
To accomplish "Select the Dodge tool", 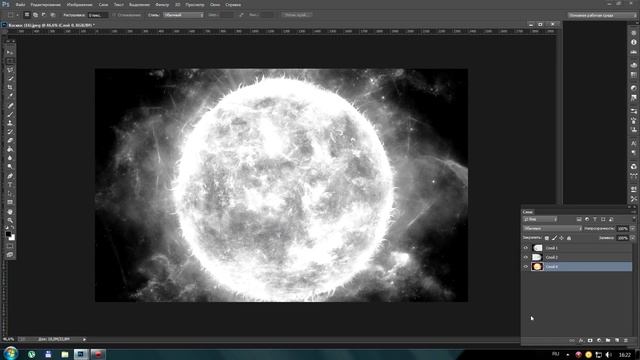I will click(10, 167).
